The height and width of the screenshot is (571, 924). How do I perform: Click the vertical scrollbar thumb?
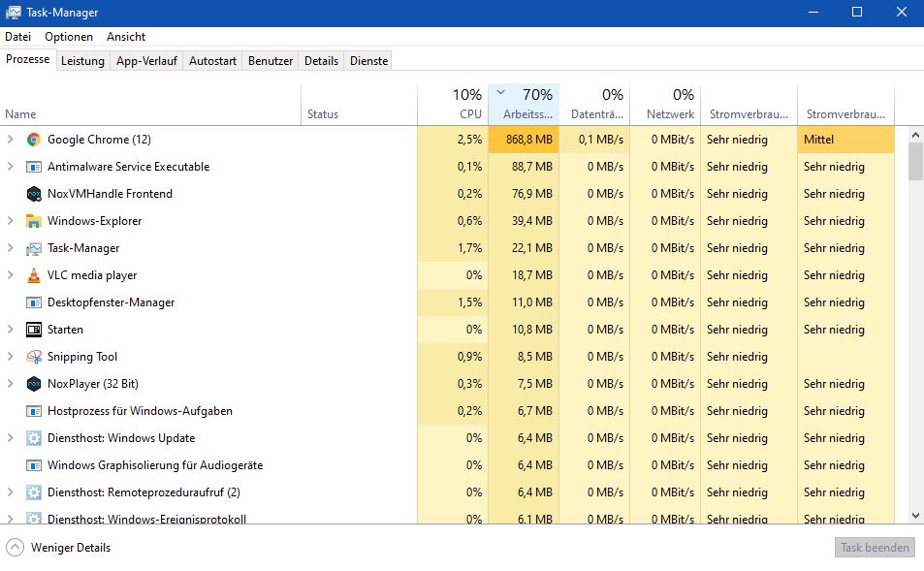pyautogui.click(x=915, y=162)
